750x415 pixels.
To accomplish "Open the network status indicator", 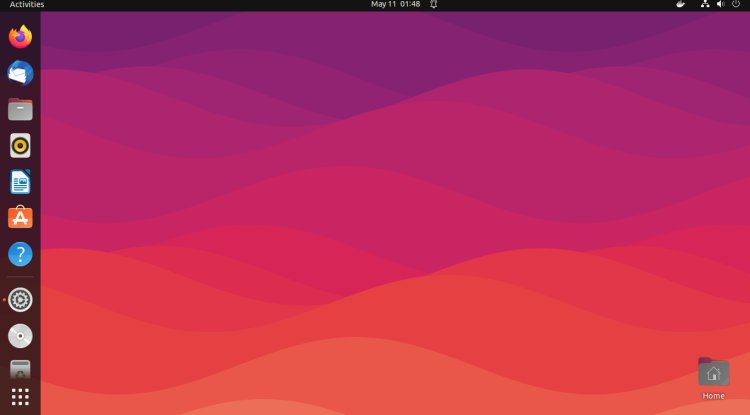I will point(705,5).
